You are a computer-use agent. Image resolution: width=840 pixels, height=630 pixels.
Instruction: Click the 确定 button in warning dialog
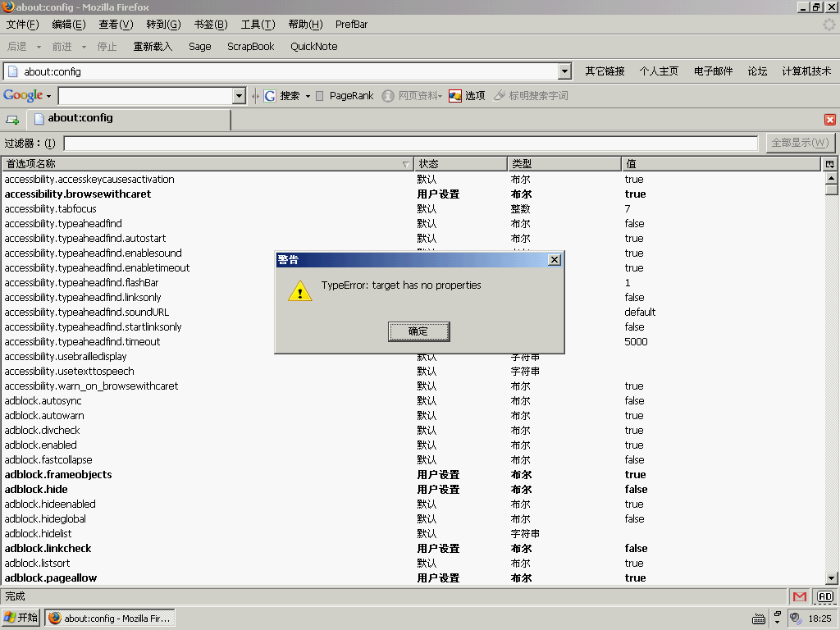418,331
